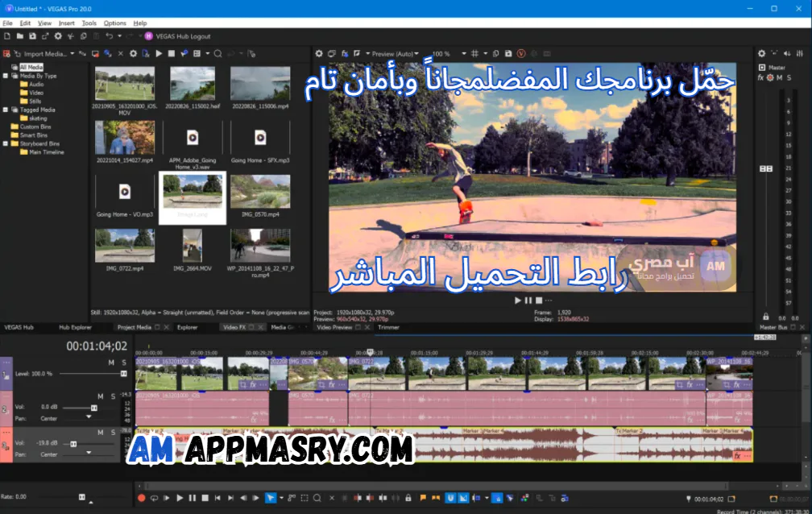This screenshot has height=514, width=812.
Task: Adjust track 3 Vol slider at -19.8 dB
Action: pos(73,444)
